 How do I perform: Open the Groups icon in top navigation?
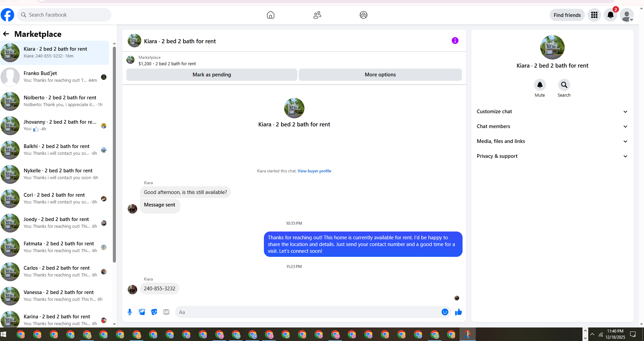[364, 15]
